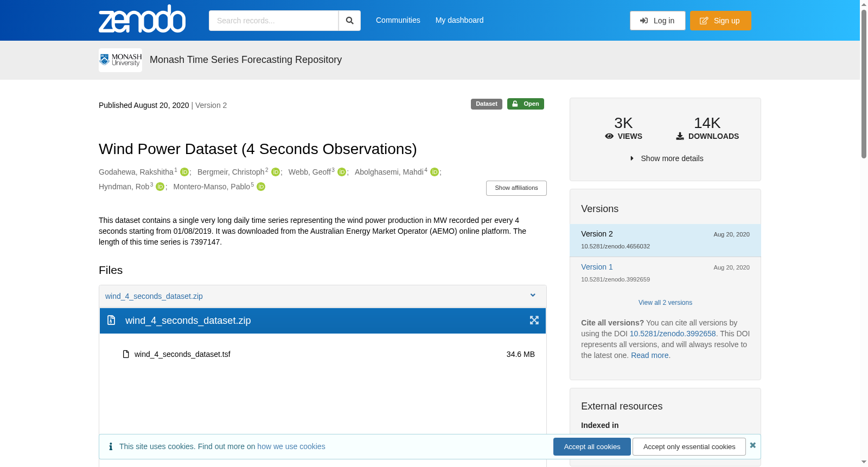Screen dimensions: 868x467
Task: Open Godahewa Rakshitha's ORCID icon
Action: tap(184, 172)
